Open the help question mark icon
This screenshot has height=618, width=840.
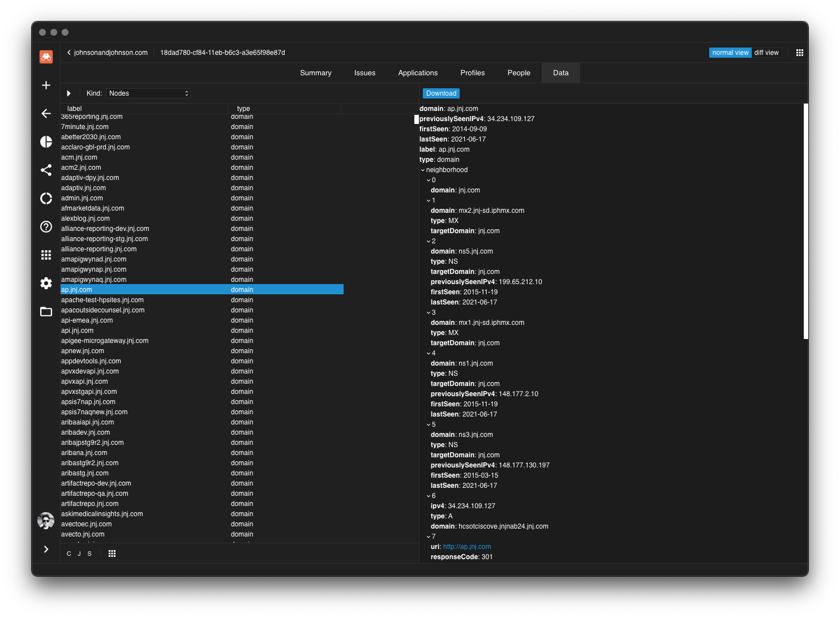pyautogui.click(x=46, y=226)
